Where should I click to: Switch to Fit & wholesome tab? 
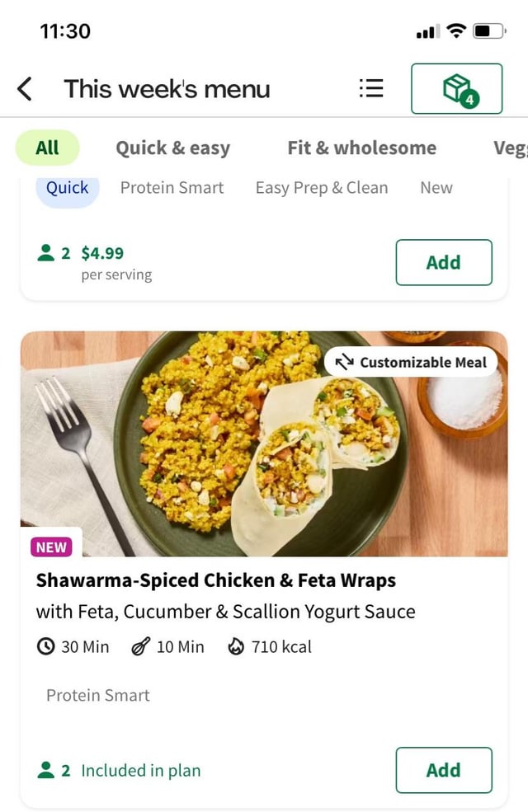[361, 148]
